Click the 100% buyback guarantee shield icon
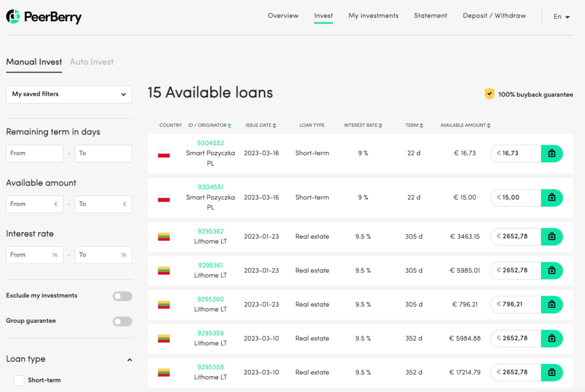The height and width of the screenshot is (392, 585). pyautogui.click(x=490, y=94)
